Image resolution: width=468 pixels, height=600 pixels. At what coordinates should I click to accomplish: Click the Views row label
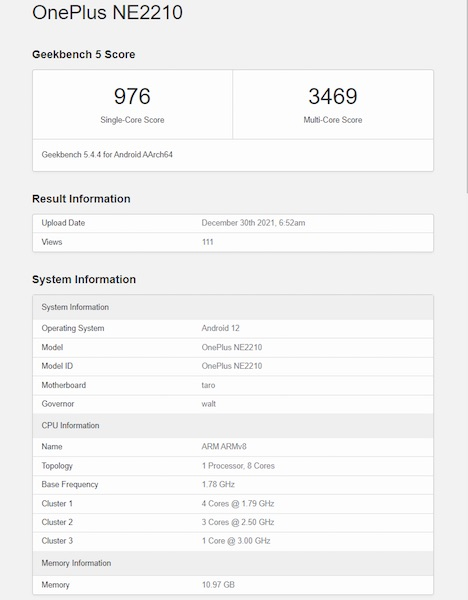[52, 242]
